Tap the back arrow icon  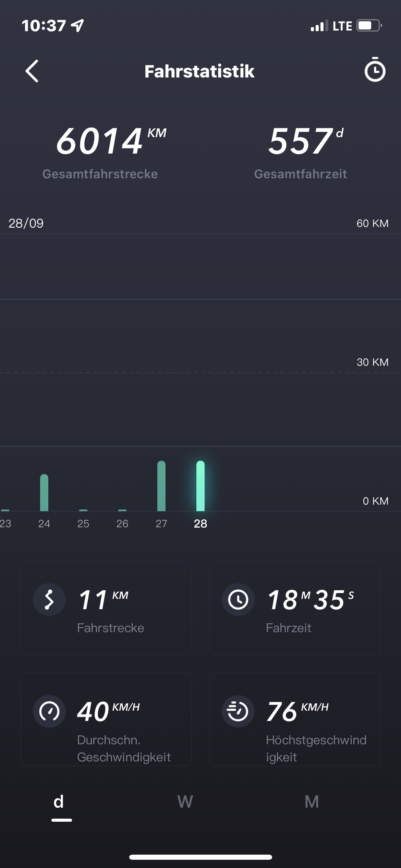click(x=32, y=71)
